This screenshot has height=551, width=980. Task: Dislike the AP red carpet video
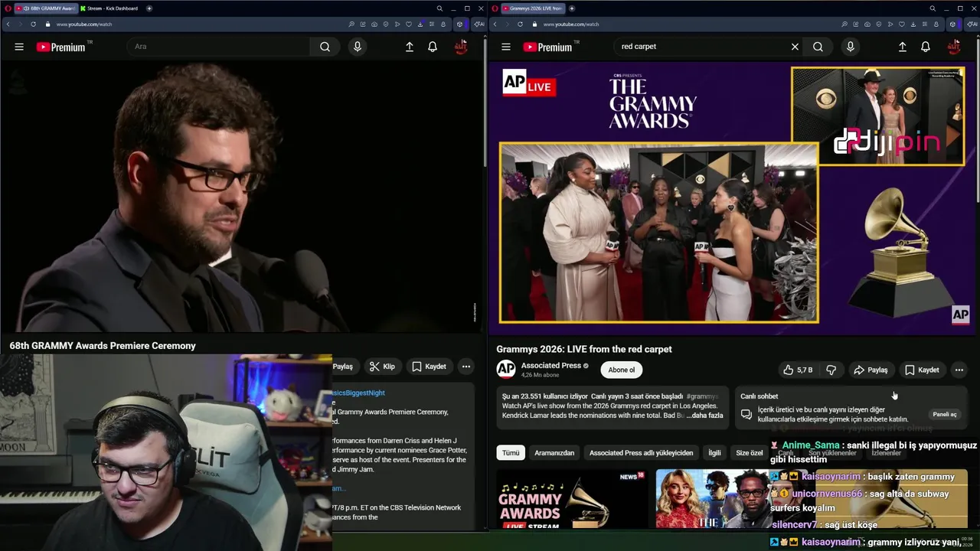[831, 370]
